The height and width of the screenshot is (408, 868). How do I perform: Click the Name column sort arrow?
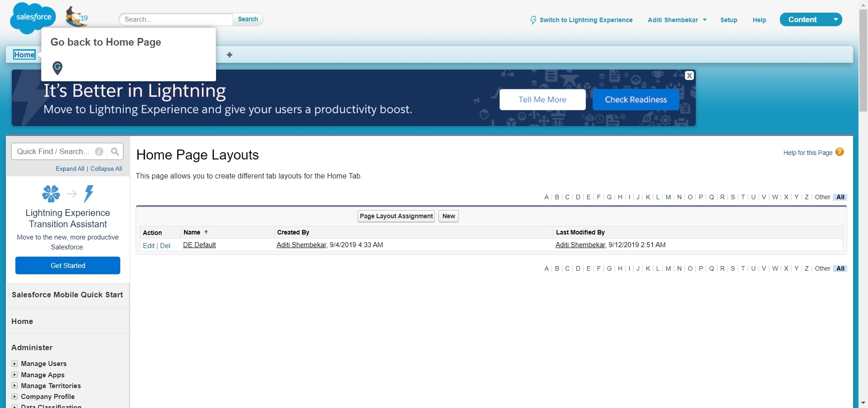pos(206,232)
